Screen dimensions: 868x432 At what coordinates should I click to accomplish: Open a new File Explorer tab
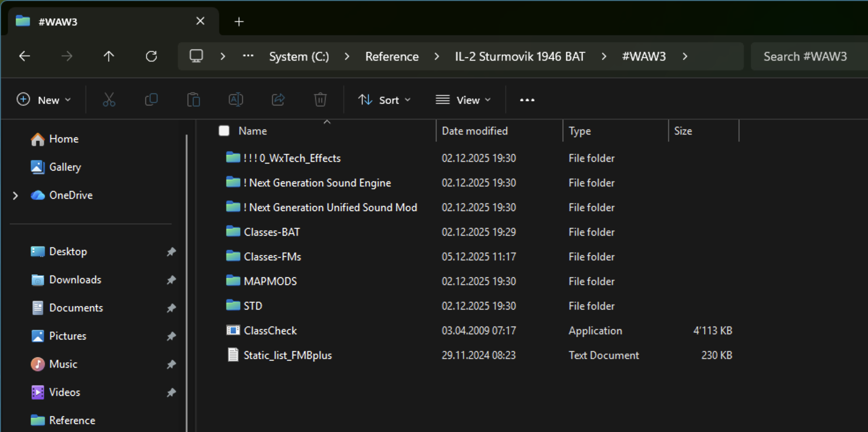coord(239,22)
